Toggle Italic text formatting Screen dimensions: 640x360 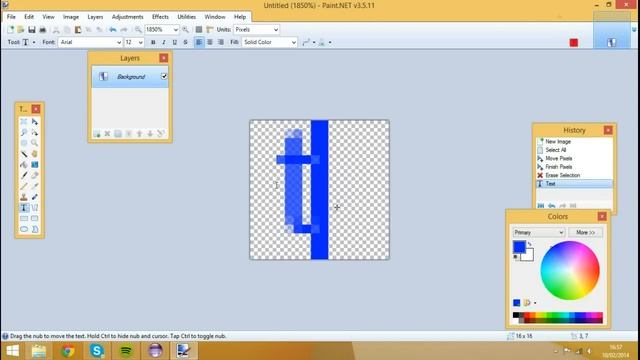[164, 42]
